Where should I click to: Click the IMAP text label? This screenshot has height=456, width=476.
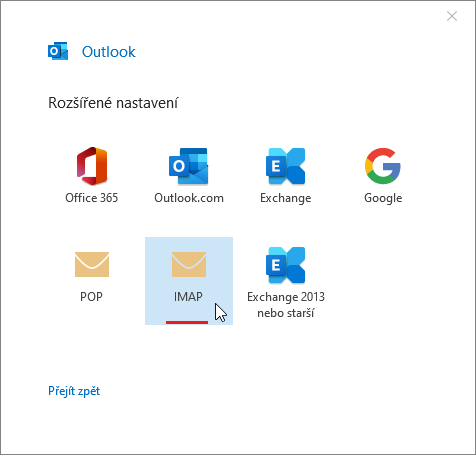(x=188, y=297)
